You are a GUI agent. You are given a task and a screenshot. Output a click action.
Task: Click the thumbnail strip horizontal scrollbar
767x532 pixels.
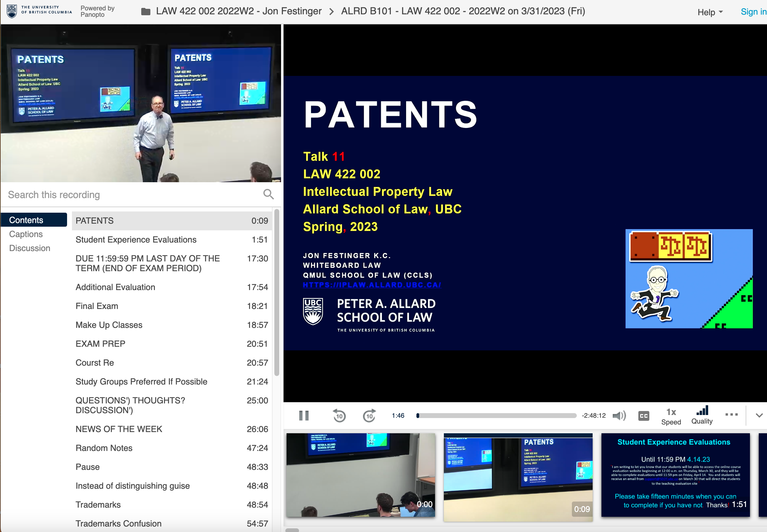pyautogui.click(x=292, y=530)
